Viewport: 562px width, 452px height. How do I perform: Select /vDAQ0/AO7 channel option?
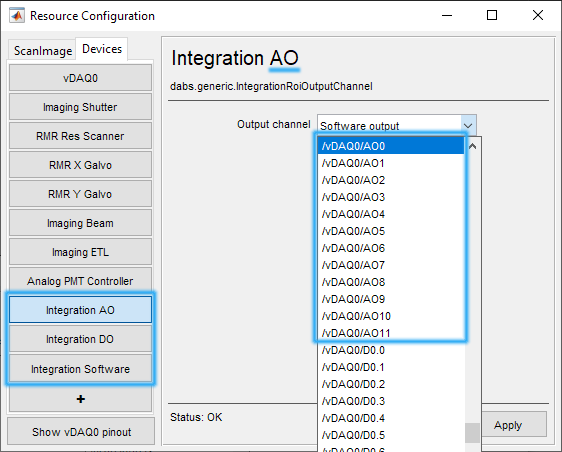(x=391, y=265)
